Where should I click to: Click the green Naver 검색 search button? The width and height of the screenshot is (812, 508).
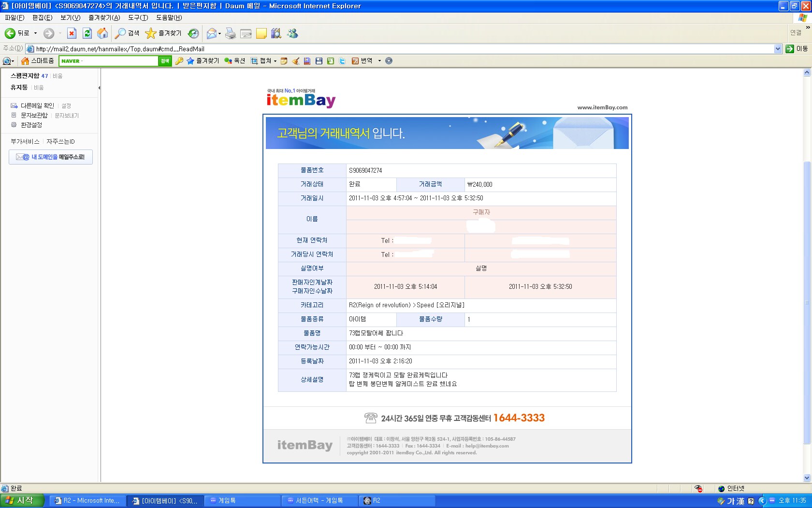coord(165,61)
